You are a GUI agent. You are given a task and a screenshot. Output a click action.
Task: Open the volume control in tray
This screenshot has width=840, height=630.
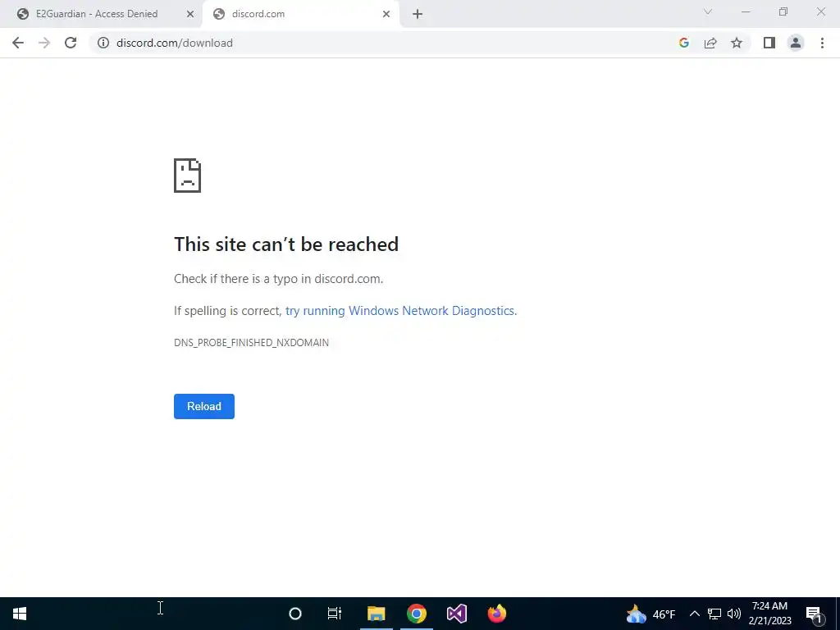[734, 614]
